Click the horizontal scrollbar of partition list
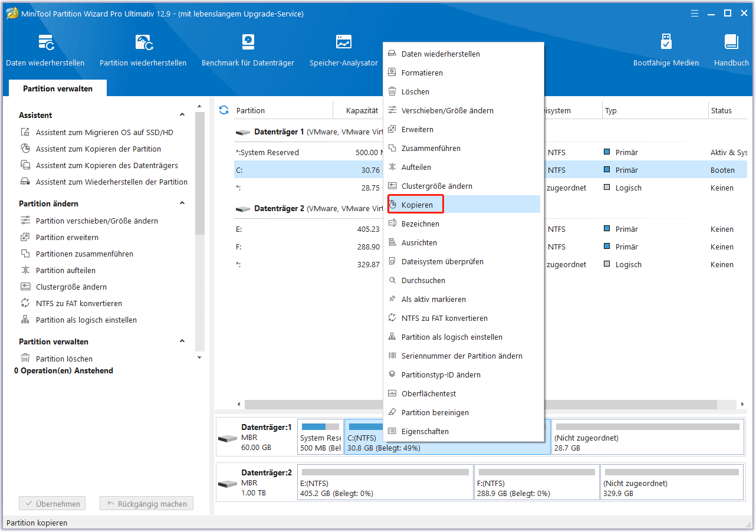756x532 pixels. (x=481, y=405)
